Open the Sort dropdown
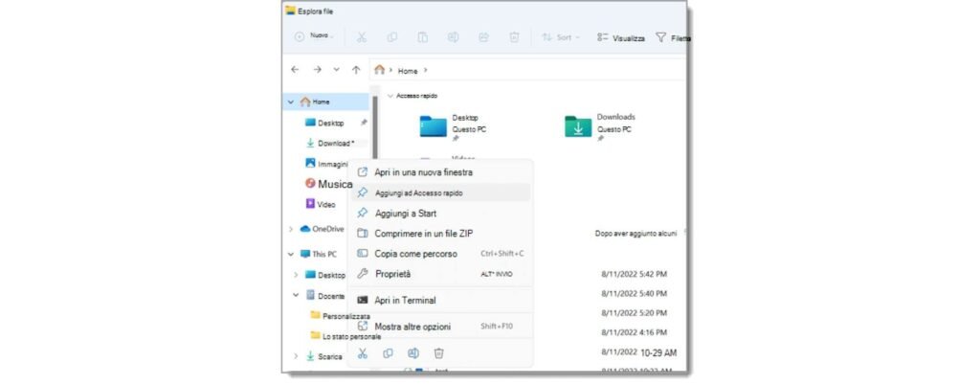 click(x=561, y=37)
